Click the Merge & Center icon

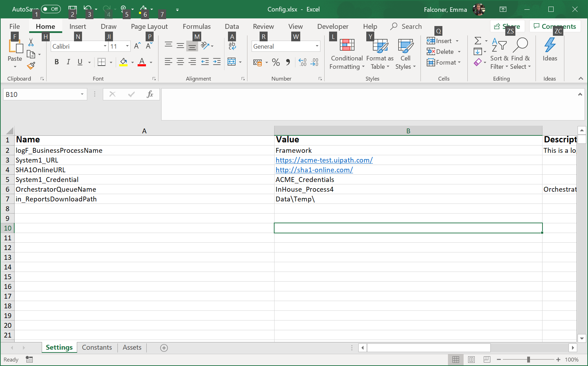231,62
